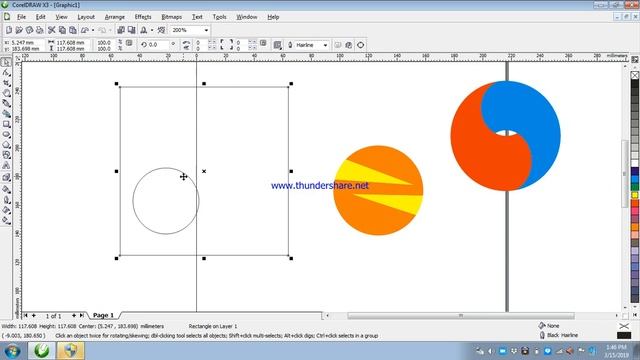
Task: Open the Effects menu
Action: (143, 17)
